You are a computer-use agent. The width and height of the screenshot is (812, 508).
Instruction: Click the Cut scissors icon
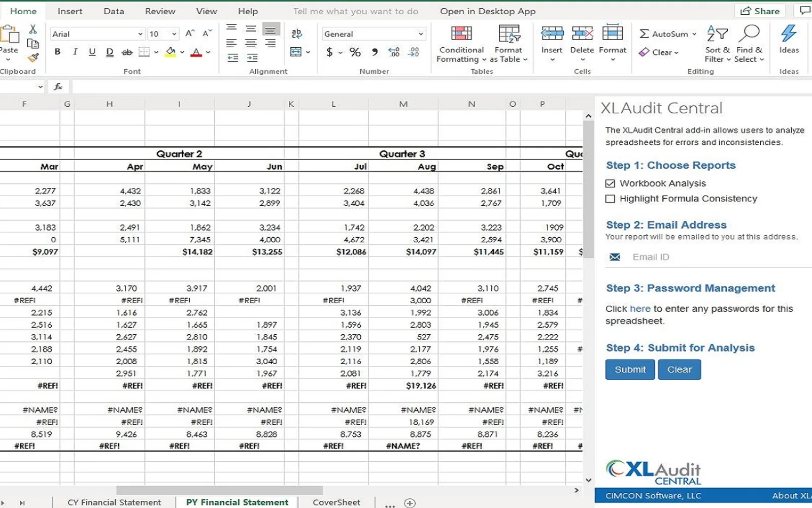33,29
